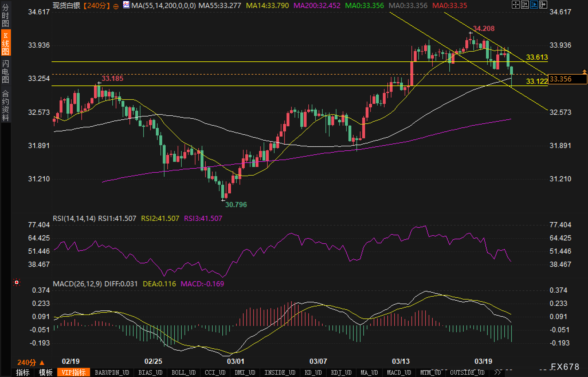Click the 模板 template button
588x377 pixels.
[46, 372]
